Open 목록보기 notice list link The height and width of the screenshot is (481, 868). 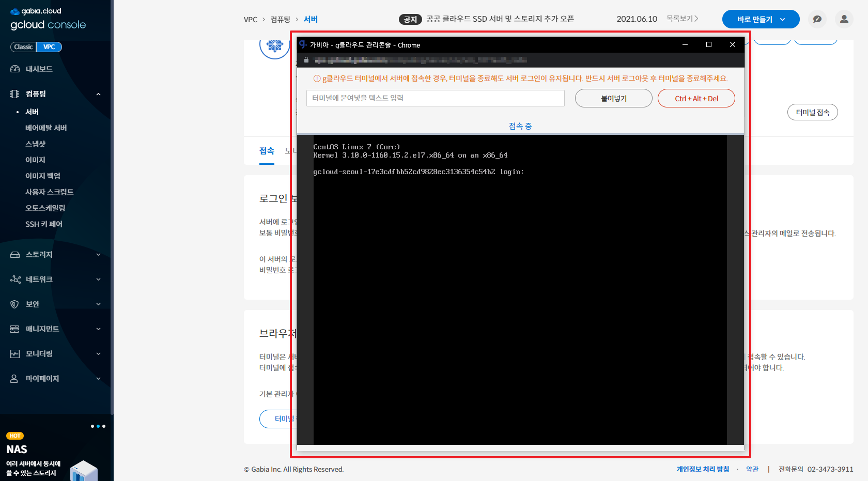[x=682, y=19]
